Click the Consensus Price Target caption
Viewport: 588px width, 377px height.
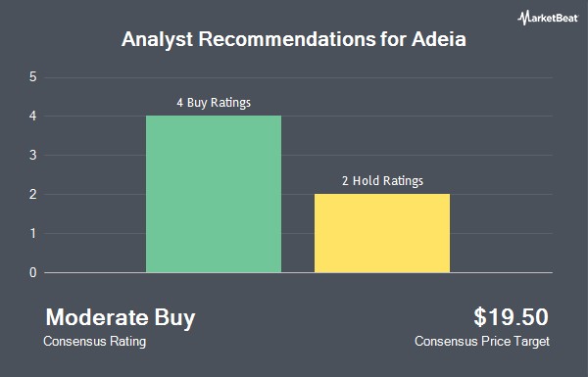tap(482, 342)
